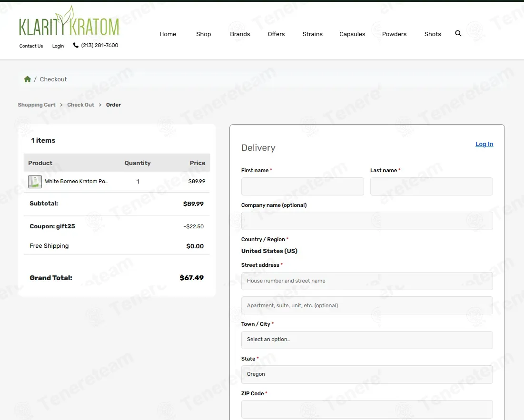Open the Offers menu item
This screenshot has width=524, height=420.
coord(277,34)
